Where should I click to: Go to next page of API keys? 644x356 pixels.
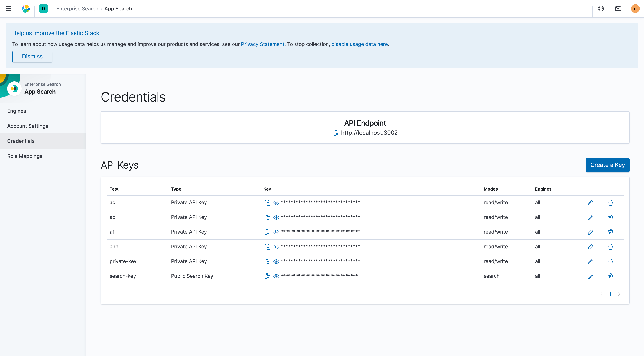619,294
